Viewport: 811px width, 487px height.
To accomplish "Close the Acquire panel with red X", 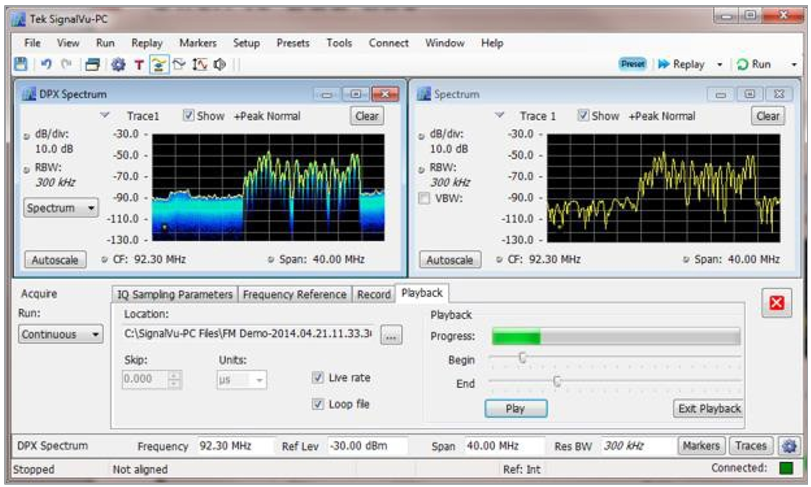I will point(775,303).
